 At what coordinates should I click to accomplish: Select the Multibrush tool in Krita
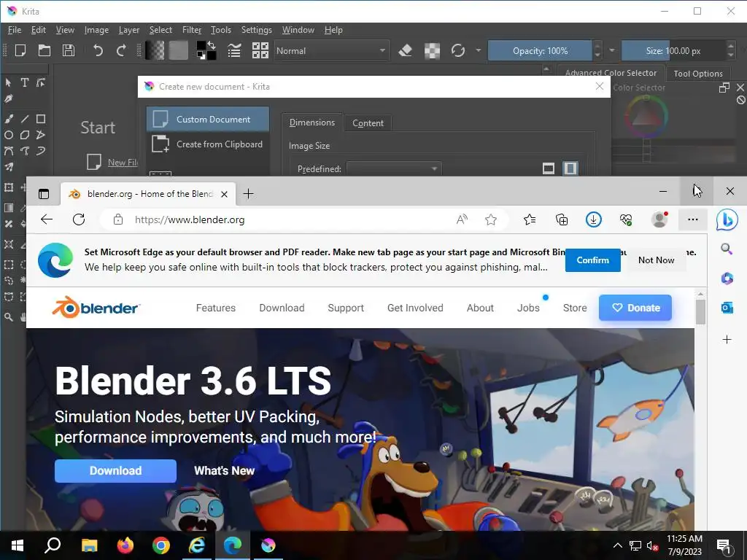(x=8, y=167)
